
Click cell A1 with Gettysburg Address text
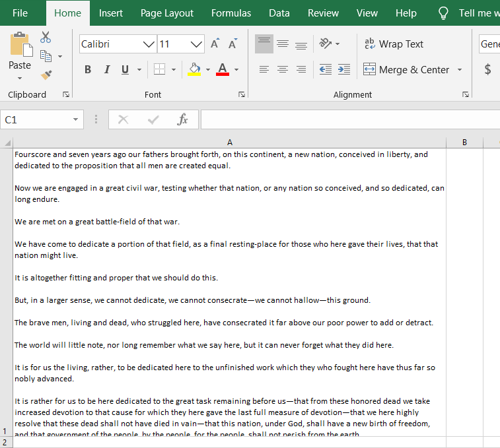click(230, 292)
